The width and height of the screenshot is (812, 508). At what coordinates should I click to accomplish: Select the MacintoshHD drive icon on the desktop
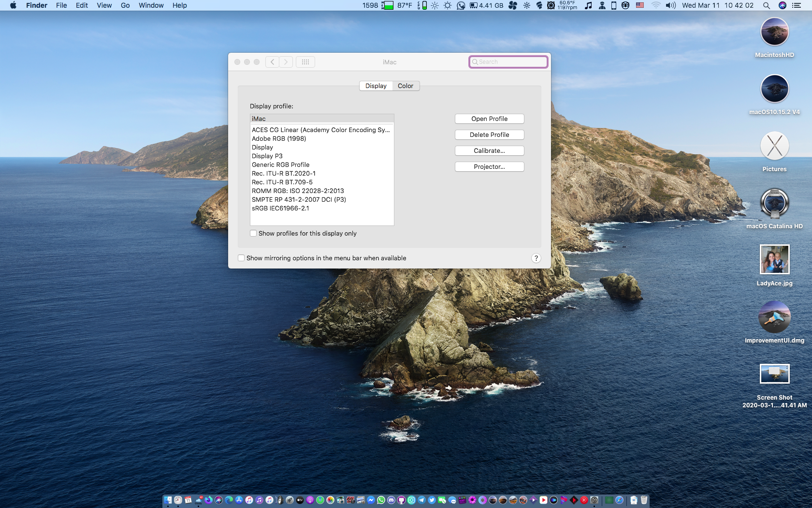click(774, 32)
